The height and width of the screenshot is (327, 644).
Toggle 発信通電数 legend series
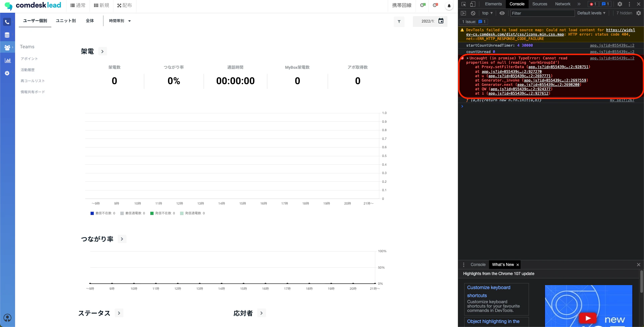(192, 213)
